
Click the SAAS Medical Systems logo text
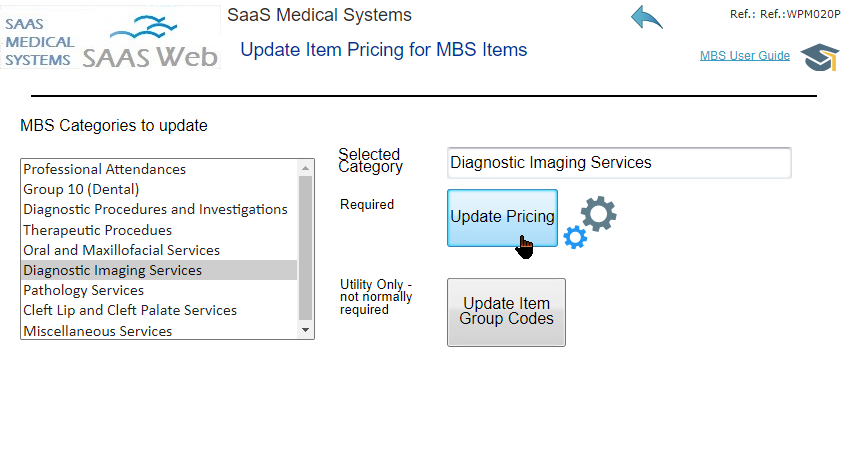pyautogui.click(x=39, y=42)
